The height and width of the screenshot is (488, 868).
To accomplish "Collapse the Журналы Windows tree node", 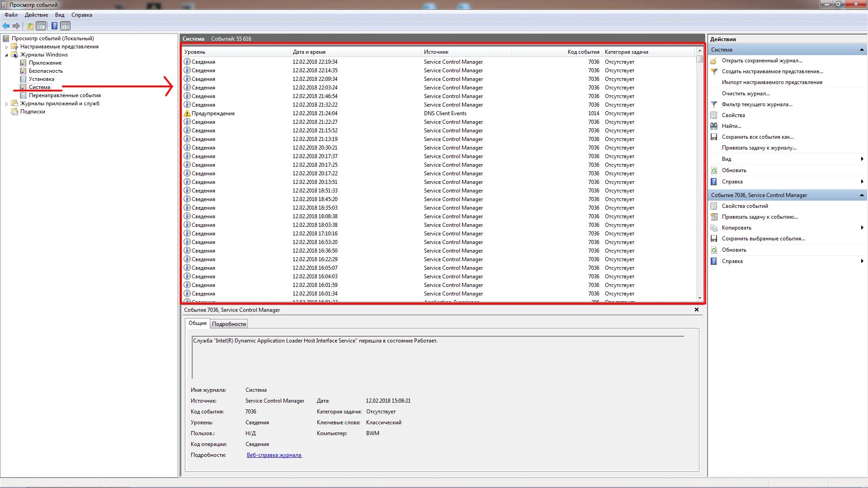I will click(6, 55).
